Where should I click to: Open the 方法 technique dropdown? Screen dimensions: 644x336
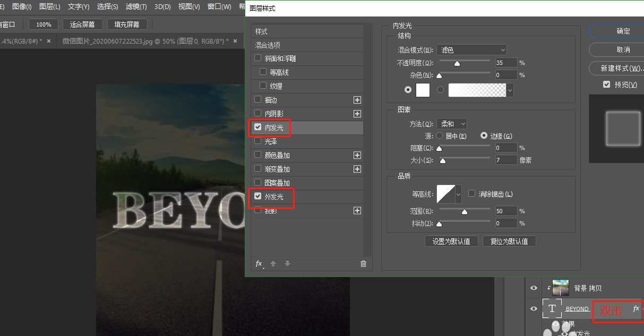tap(451, 123)
